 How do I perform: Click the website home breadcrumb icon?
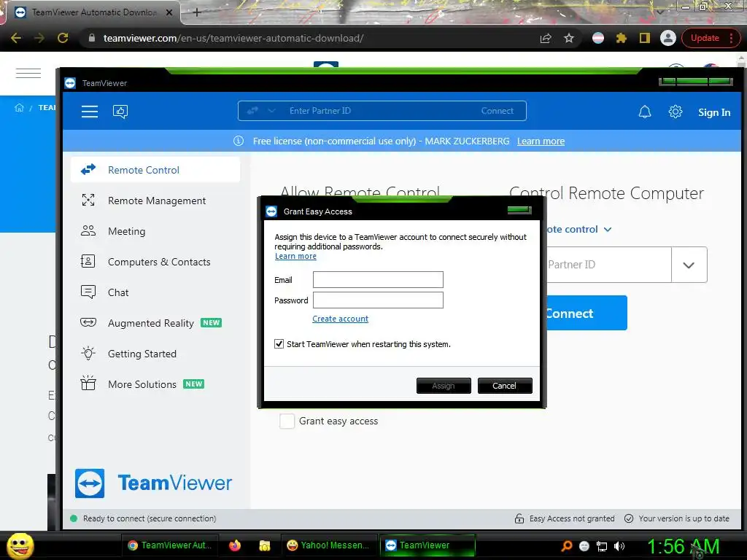click(19, 107)
